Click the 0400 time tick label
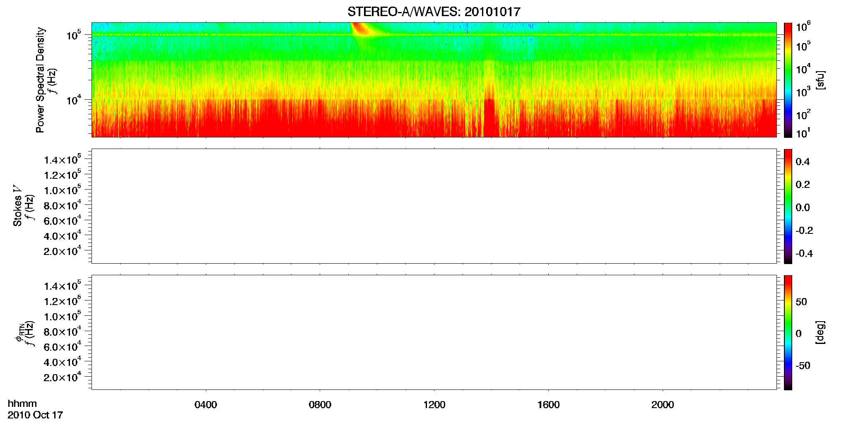Image resolution: width=868 pixels, height=447 pixels. point(206,405)
